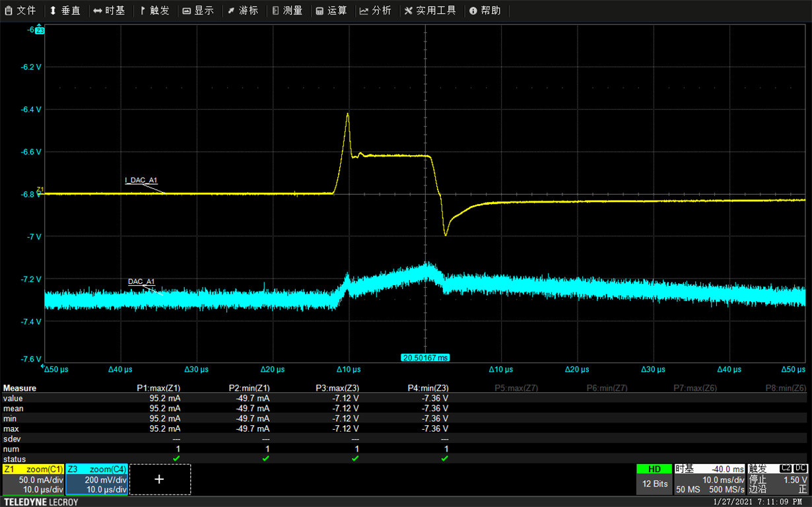Open the 垂直 (Vertical) menu
Screen dimensions: 812x507
coord(65,11)
